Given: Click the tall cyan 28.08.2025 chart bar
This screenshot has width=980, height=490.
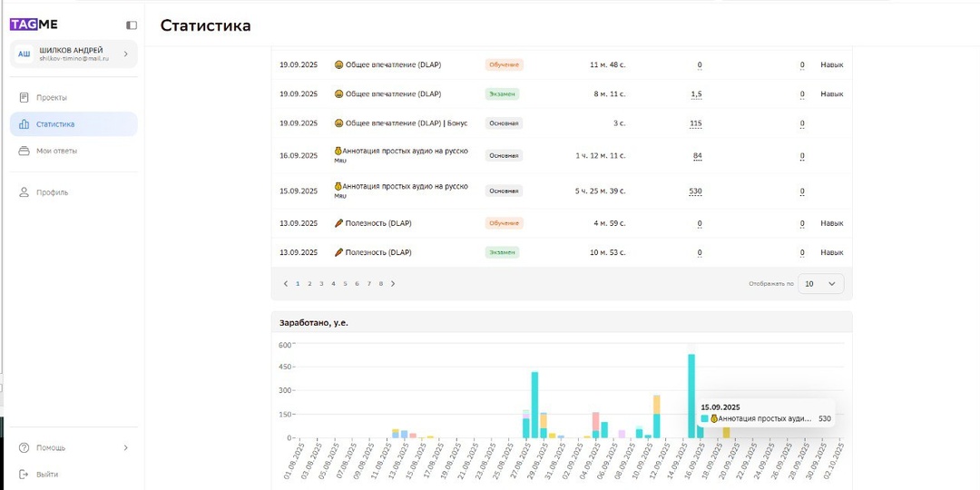Looking at the screenshot, I should (535, 405).
